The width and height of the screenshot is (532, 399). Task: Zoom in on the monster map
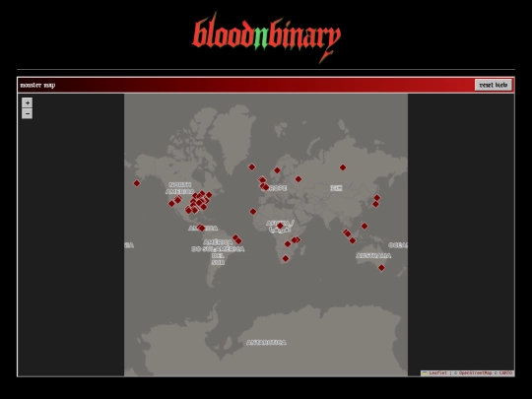click(x=28, y=102)
